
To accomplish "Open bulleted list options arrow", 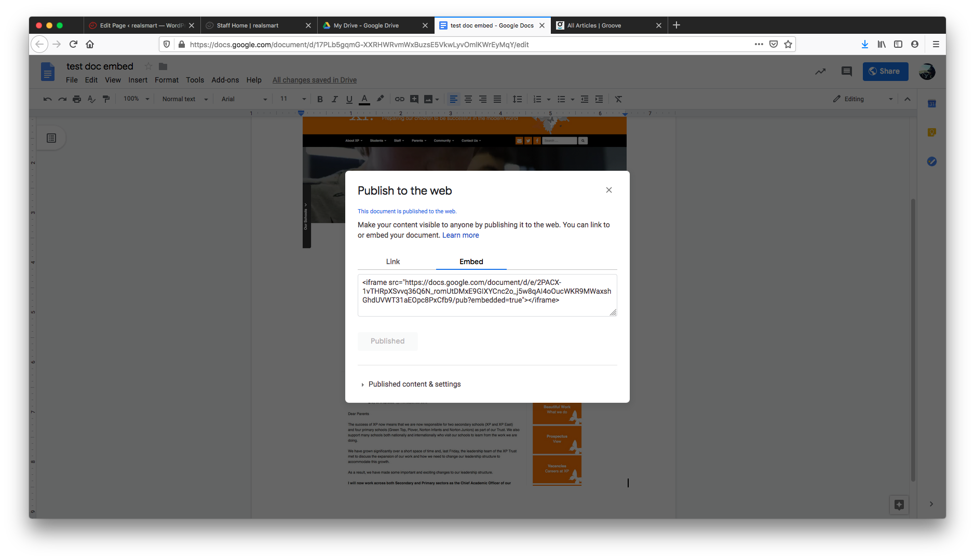I will coord(573,100).
